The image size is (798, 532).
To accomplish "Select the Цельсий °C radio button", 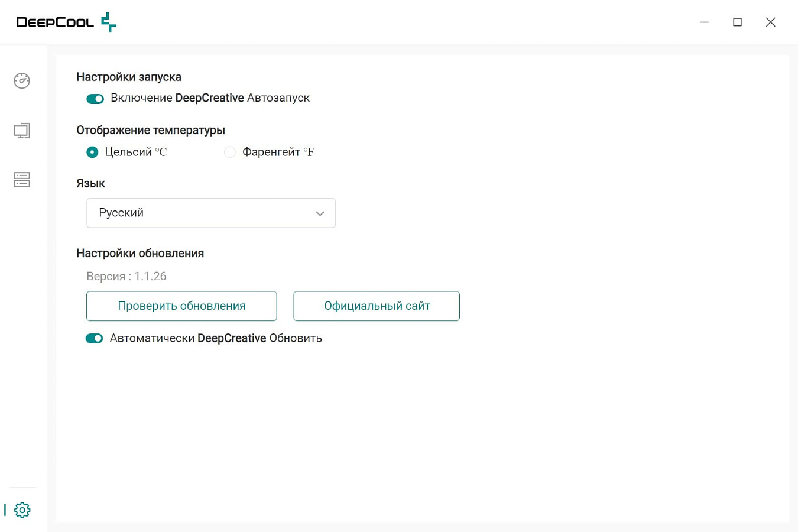I will [92, 153].
